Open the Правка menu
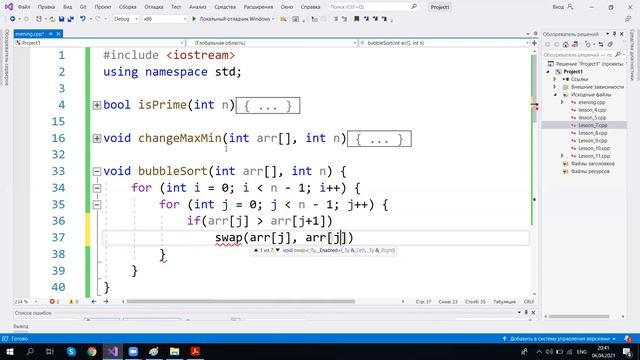The width and height of the screenshot is (640, 360). point(46,7)
